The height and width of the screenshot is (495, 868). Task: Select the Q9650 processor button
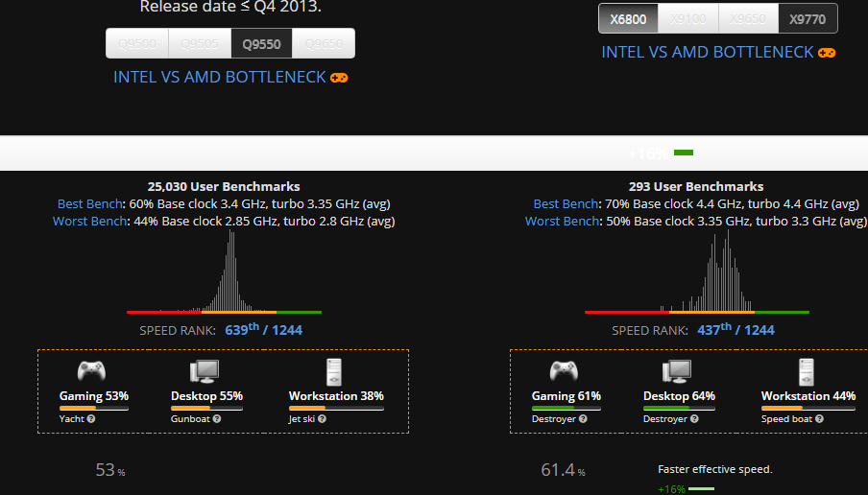324,44
